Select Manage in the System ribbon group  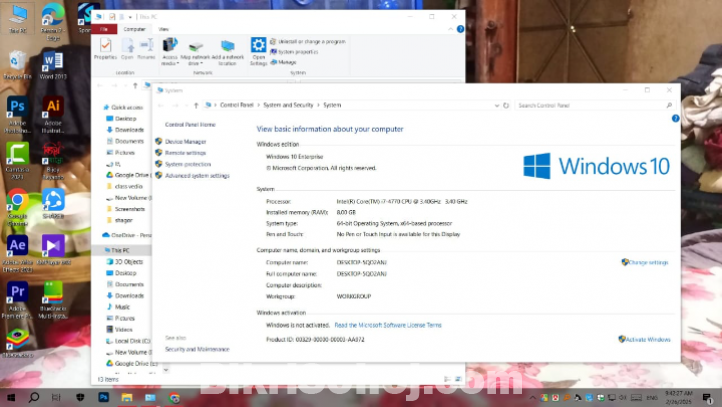pyautogui.click(x=284, y=62)
